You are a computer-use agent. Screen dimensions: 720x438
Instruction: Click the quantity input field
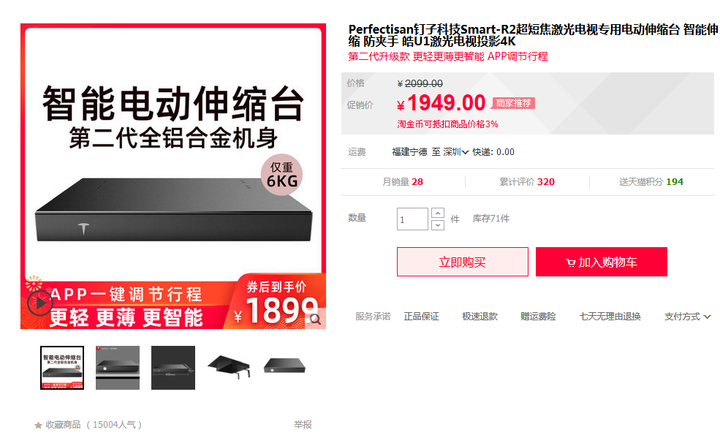click(x=412, y=219)
